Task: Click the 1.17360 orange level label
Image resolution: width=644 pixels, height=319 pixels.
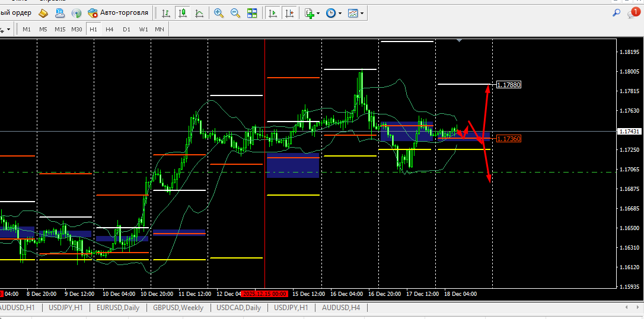Action: pos(509,139)
